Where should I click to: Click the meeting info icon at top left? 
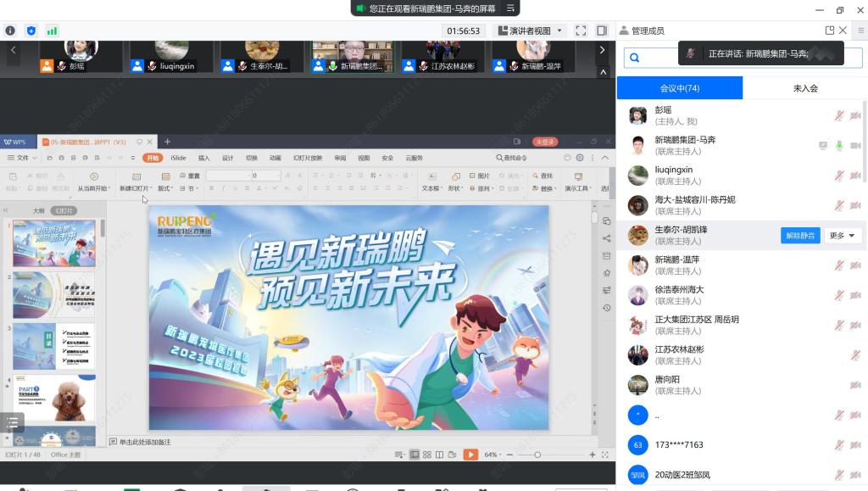pyautogui.click(x=10, y=31)
